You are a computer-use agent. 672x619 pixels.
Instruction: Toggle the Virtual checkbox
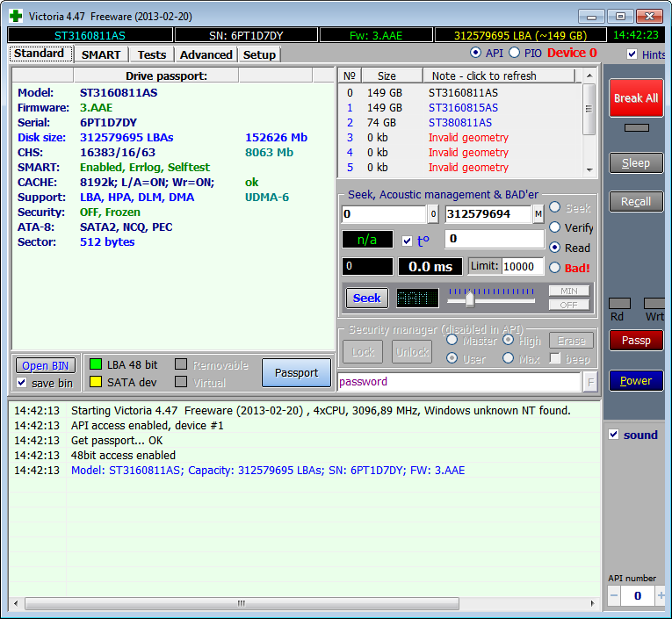point(181,381)
